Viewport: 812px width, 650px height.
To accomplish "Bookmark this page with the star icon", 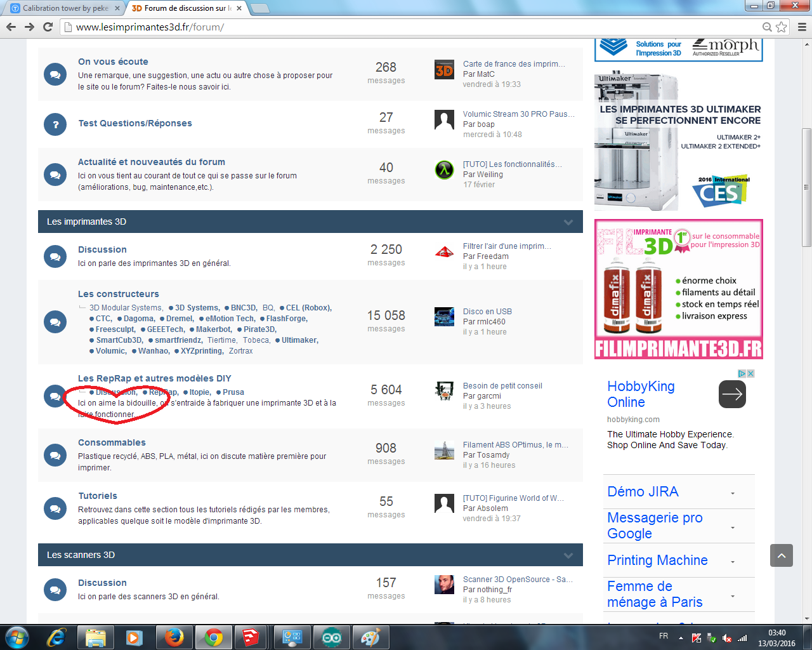I will pyautogui.click(x=782, y=27).
